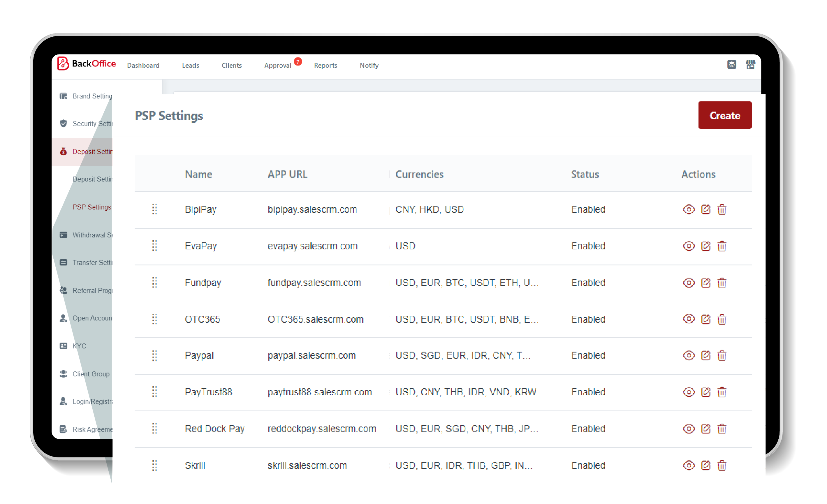The image size is (827, 504).
Task: Open Security Setting in sidebar
Action: 86,124
